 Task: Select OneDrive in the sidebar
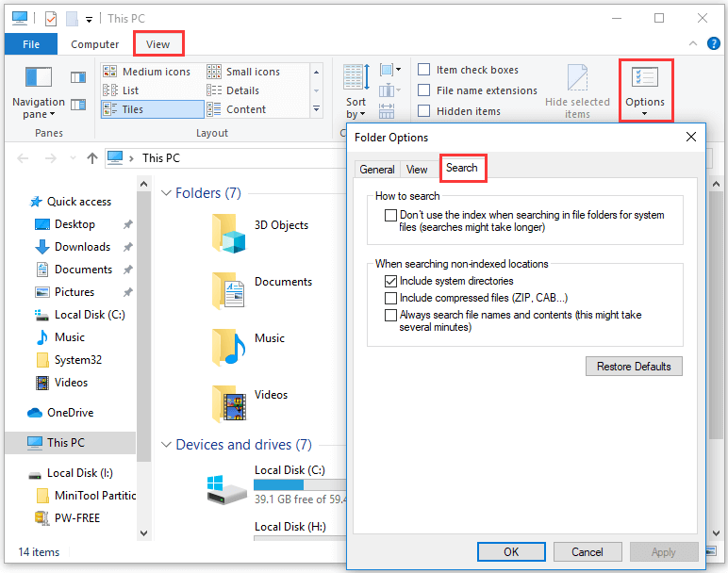tap(60, 413)
